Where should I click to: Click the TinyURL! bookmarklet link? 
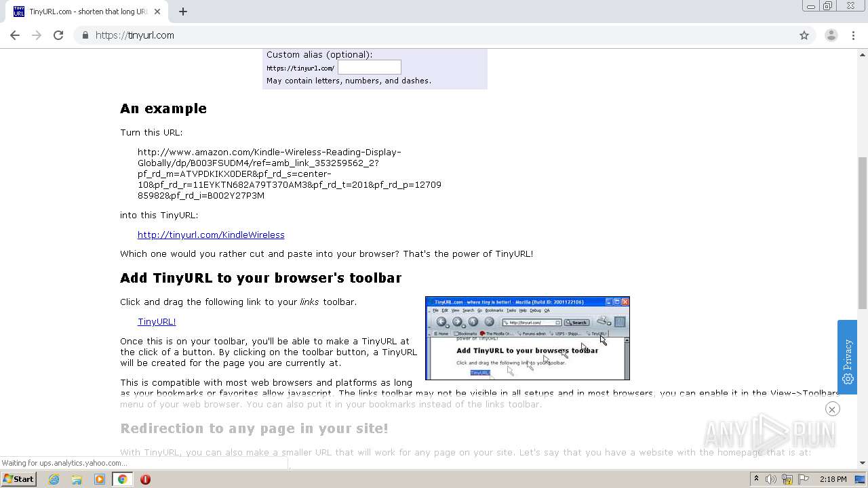157,321
